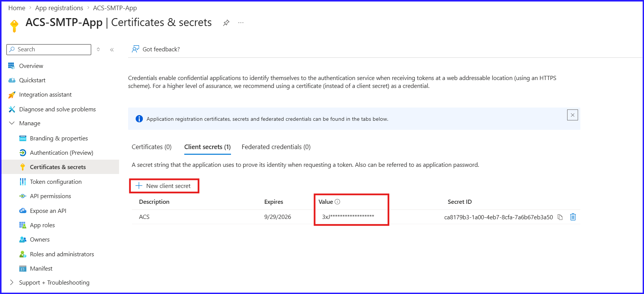Click the feedback person icon

(x=135, y=49)
